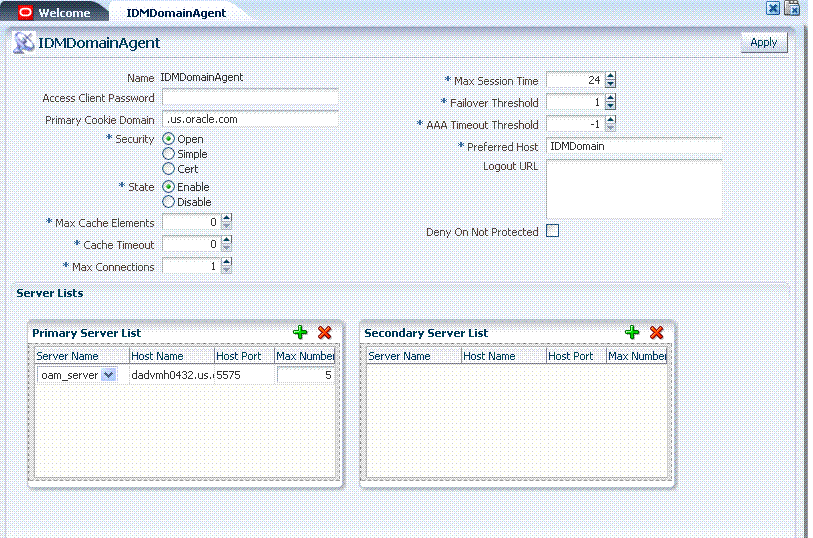Viewport: 813px width, 538px height.
Task: Edit the AAA Timeout Threshold field
Action: 576,124
